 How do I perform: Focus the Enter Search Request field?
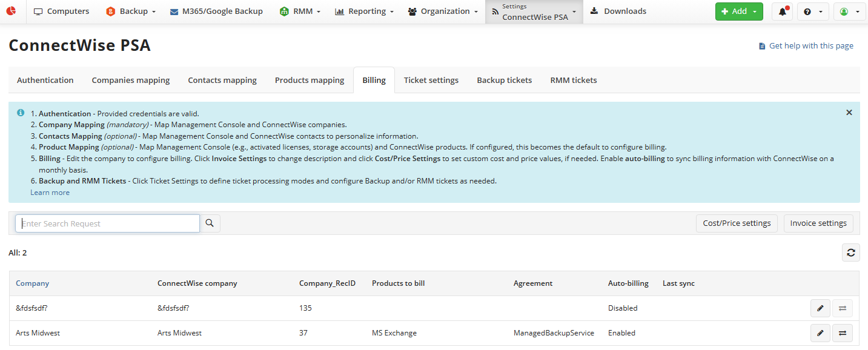[107, 223]
